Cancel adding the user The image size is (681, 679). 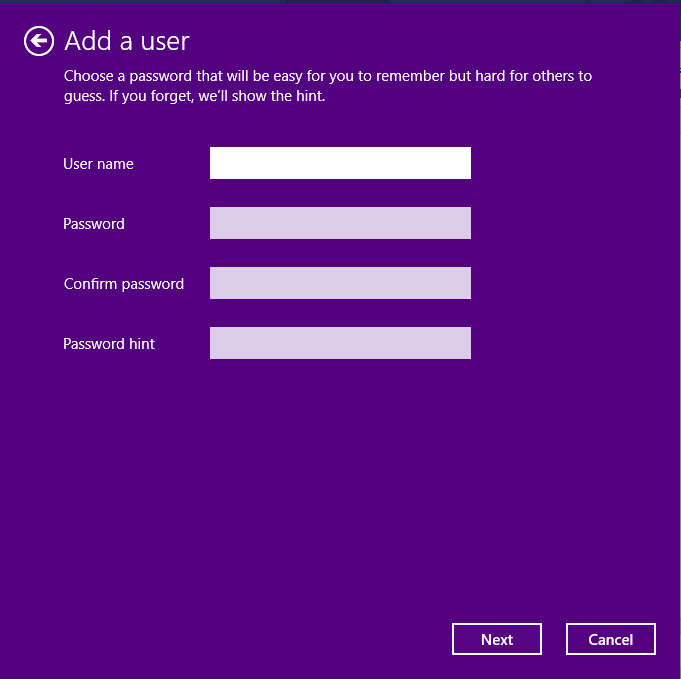tap(610, 640)
